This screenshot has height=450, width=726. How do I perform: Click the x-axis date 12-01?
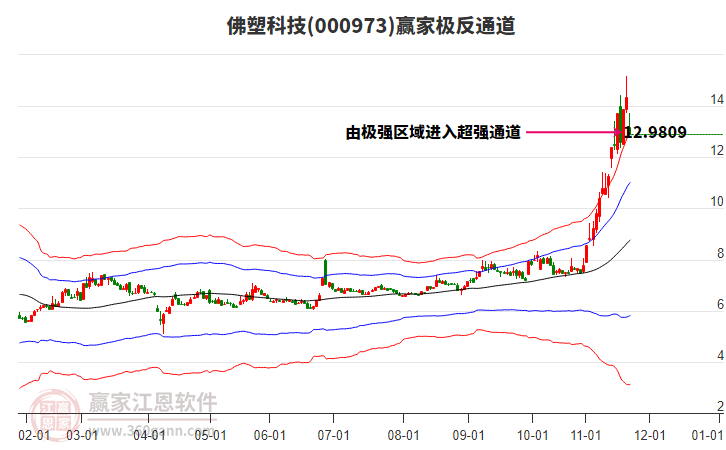[x=649, y=436]
